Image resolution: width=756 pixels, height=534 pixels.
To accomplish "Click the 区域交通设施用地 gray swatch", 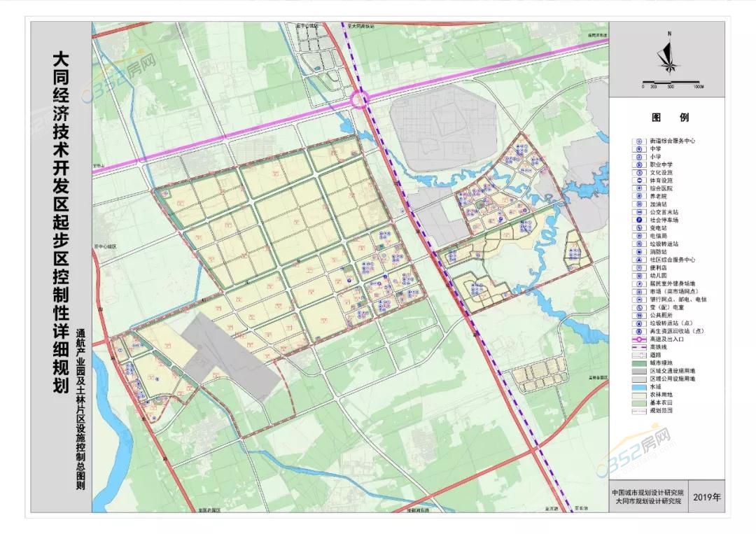I will pos(638,370).
